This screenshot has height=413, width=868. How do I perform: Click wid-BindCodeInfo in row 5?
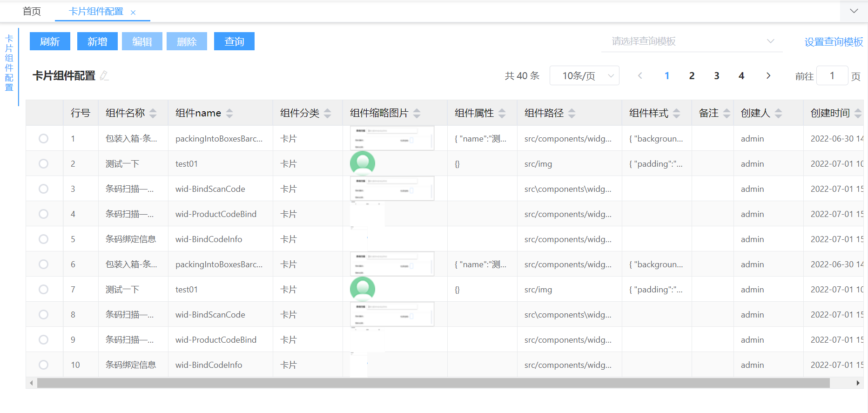click(x=209, y=239)
